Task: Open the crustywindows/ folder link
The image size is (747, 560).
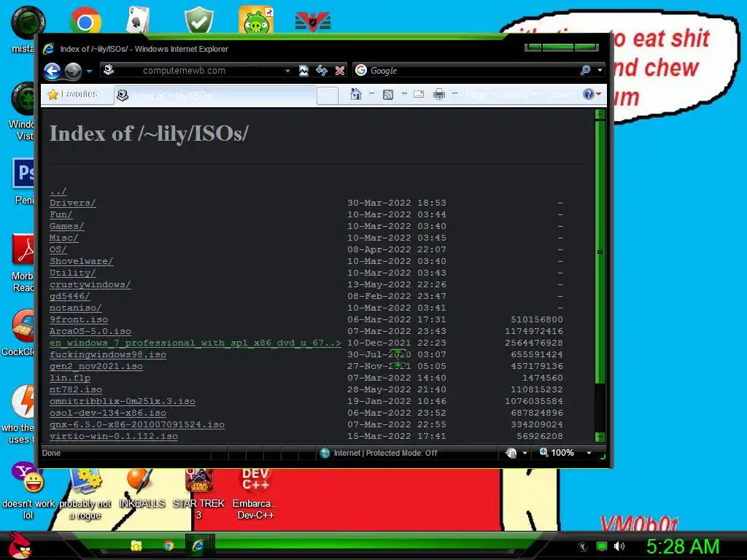Action: (x=90, y=285)
